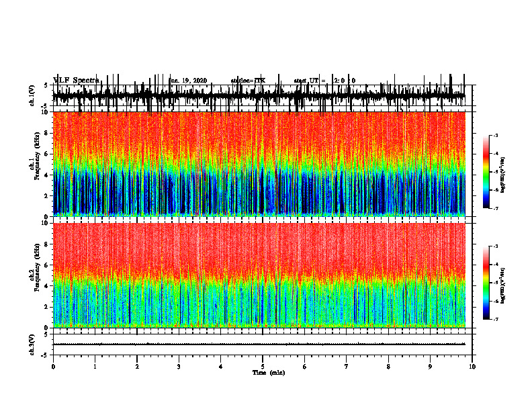532x411 pixels.
Task: Click the "6" kHz tick on ch.2 frequency axis
Action: pos(47,265)
